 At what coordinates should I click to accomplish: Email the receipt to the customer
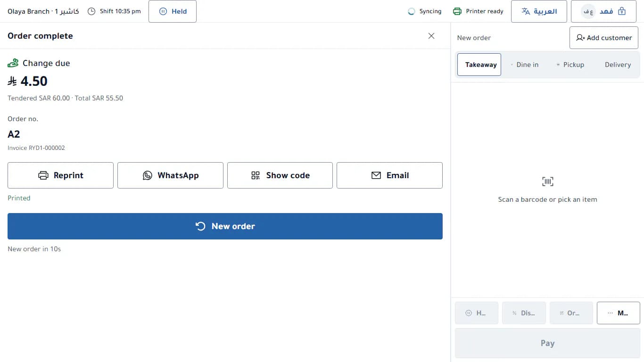pyautogui.click(x=389, y=175)
